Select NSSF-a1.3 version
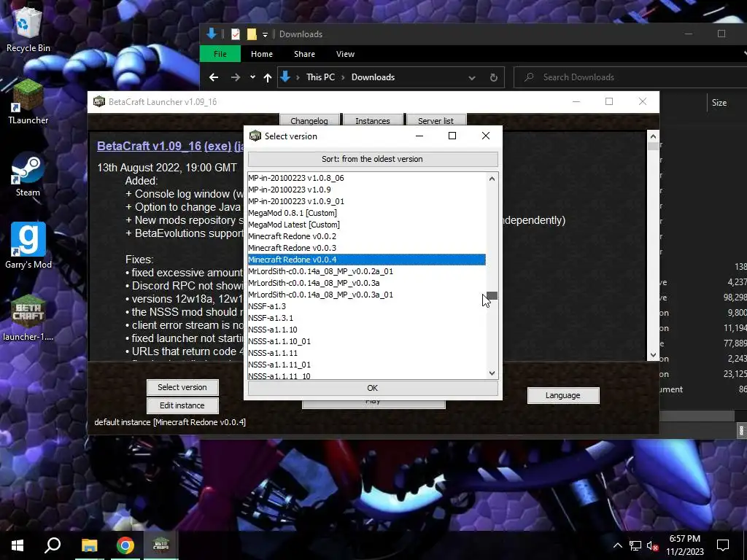 (x=367, y=306)
